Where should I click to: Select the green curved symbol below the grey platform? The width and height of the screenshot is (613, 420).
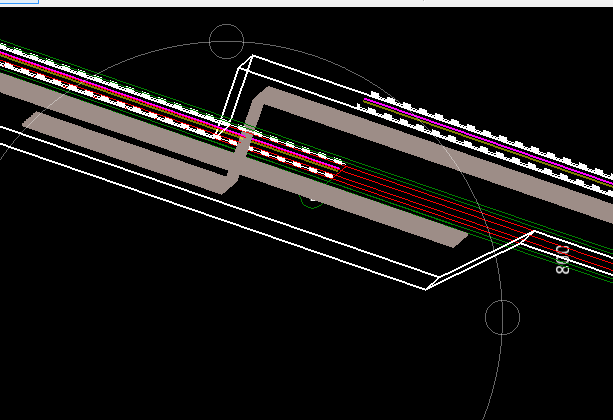pos(312,202)
